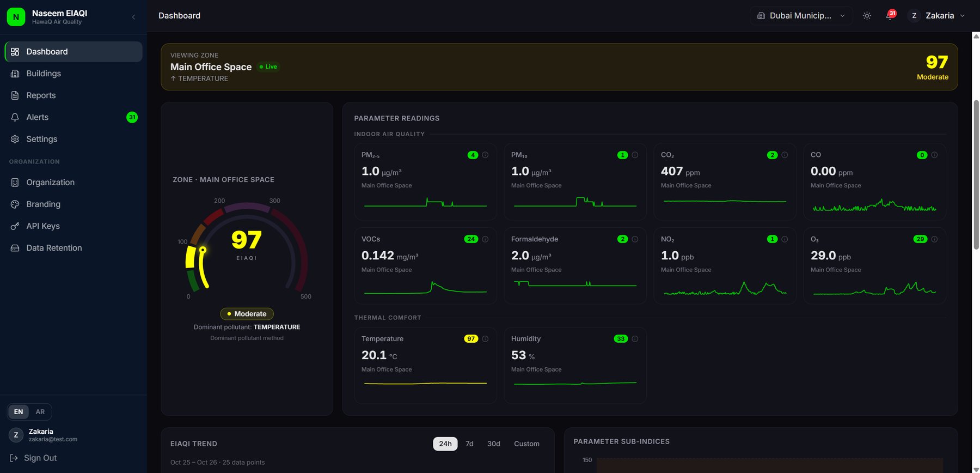Viewport: 980px width, 473px height.
Task: Open the Dashboard sidebar item
Action: [x=73, y=52]
